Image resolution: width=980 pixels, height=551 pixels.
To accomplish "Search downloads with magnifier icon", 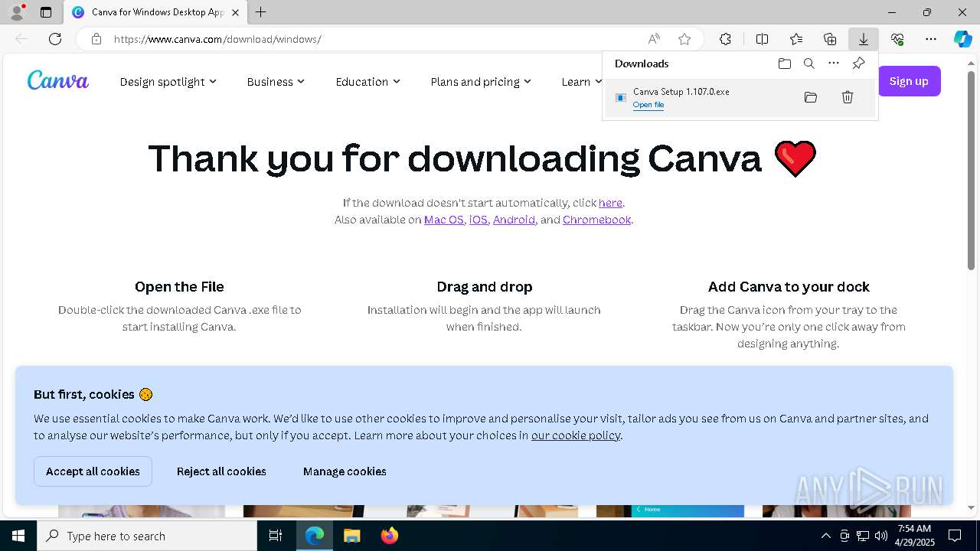I will pos(808,64).
